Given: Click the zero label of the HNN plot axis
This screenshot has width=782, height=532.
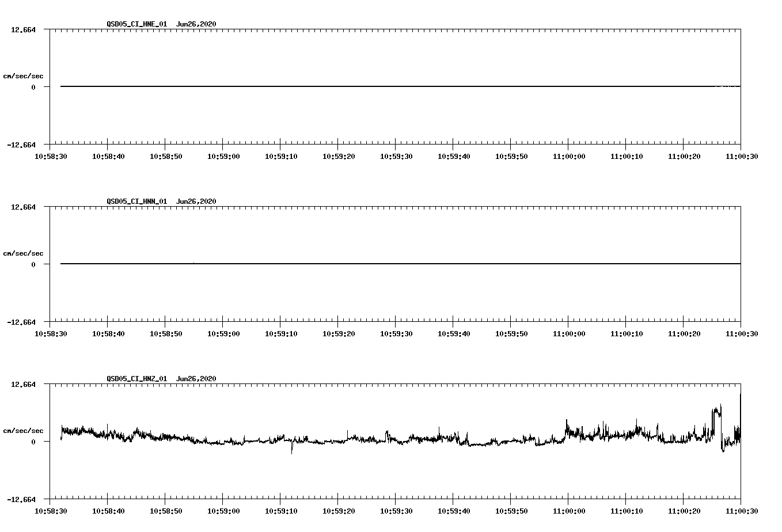Looking at the screenshot, I should pyautogui.click(x=33, y=265).
